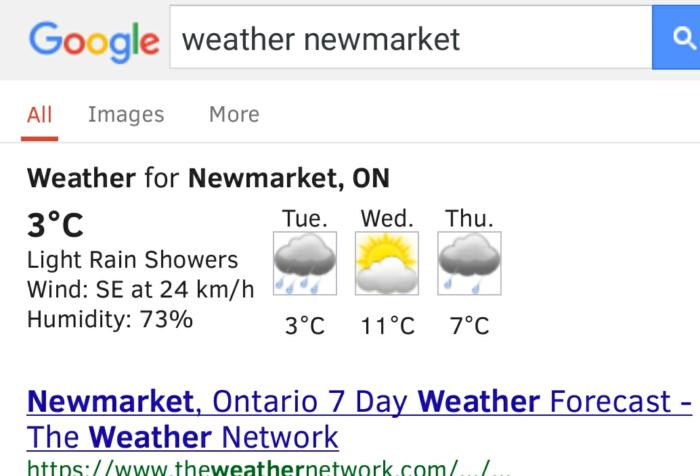Screen dimensions: 700x476
Task: Click the 'Thu.' day label
Action: click(x=469, y=218)
